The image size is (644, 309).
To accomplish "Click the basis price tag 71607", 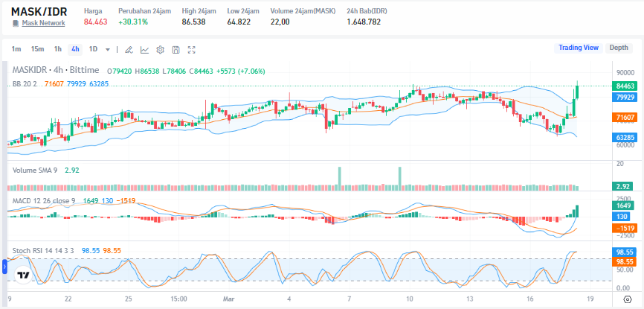I will click(x=624, y=117).
